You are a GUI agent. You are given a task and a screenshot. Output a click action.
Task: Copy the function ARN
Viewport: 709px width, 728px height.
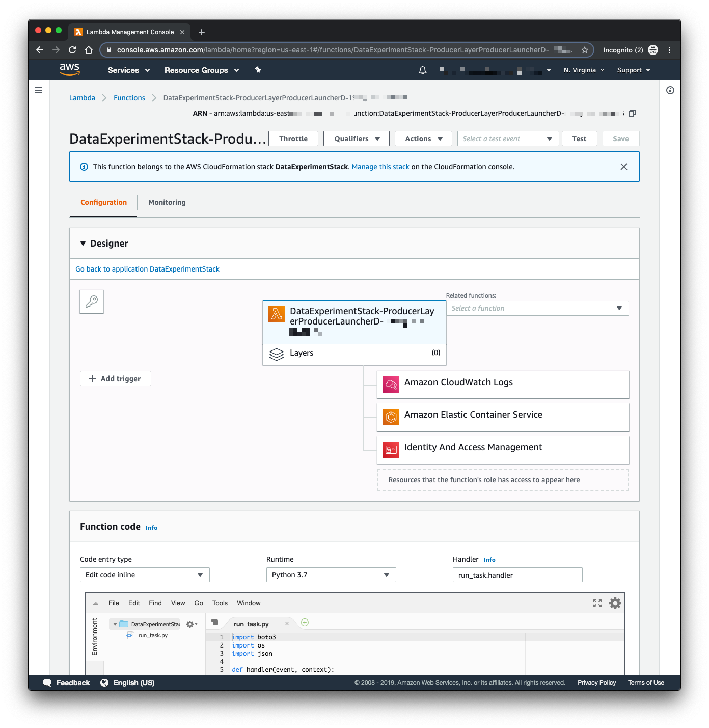tap(632, 113)
